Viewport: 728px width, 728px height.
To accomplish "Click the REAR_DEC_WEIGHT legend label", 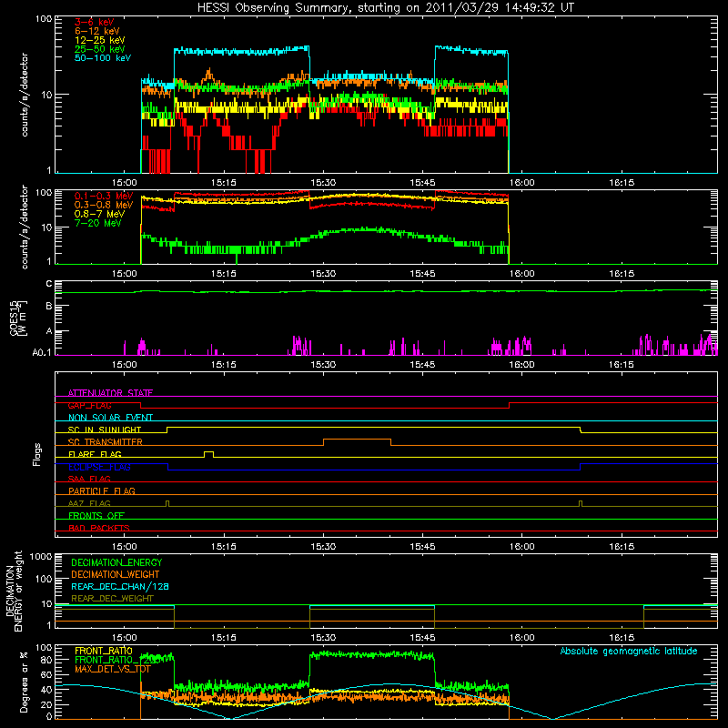I will tap(112, 599).
